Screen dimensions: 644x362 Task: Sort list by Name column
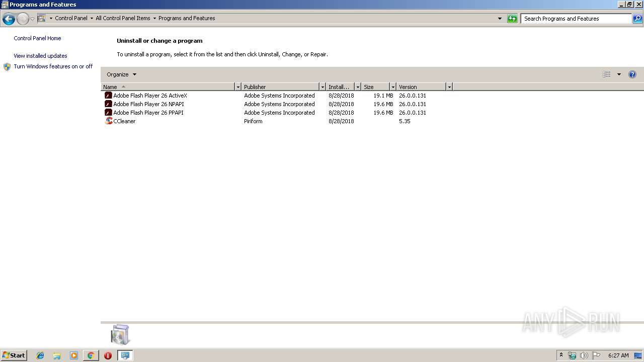pyautogui.click(x=168, y=87)
